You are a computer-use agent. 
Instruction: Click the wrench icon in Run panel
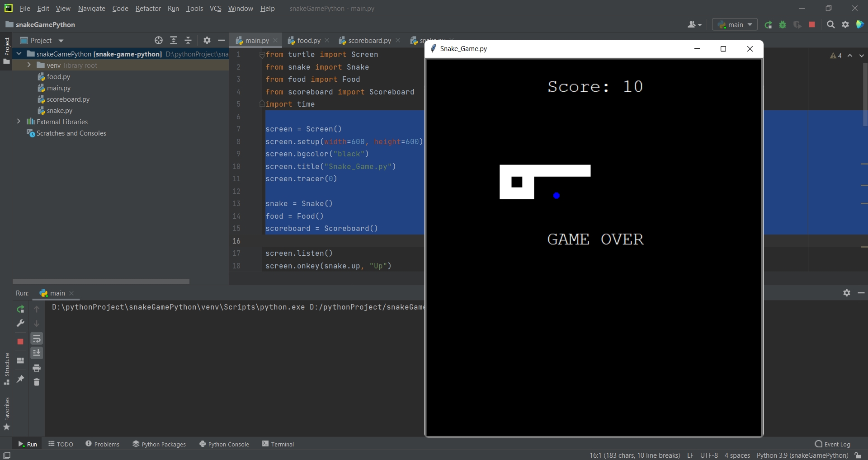[x=20, y=324]
